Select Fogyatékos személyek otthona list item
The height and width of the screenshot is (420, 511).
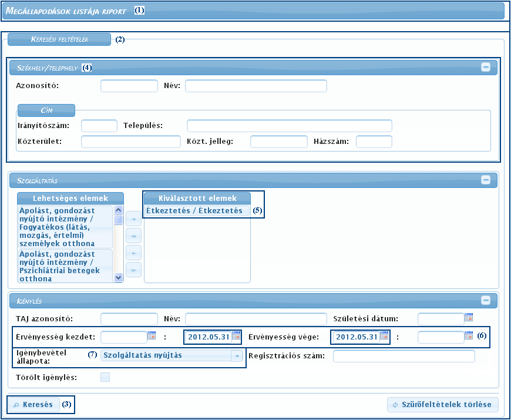click(x=66, y=227)
